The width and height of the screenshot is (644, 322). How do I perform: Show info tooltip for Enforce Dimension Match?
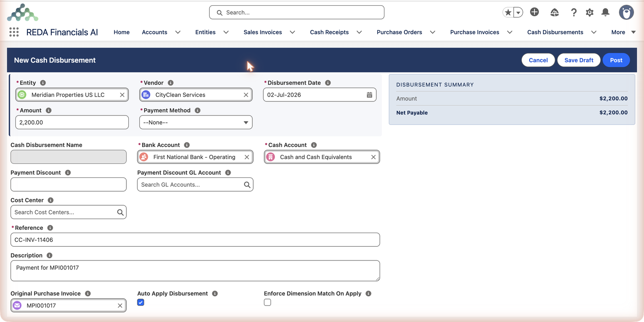(368, 293)
